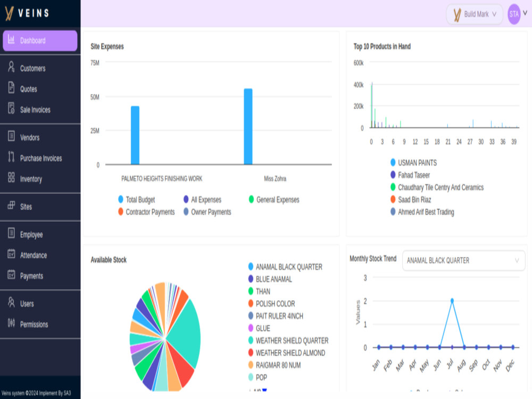Toggle Contractor Payments legend series
532x399 pixels.
[x=146, y=212]
